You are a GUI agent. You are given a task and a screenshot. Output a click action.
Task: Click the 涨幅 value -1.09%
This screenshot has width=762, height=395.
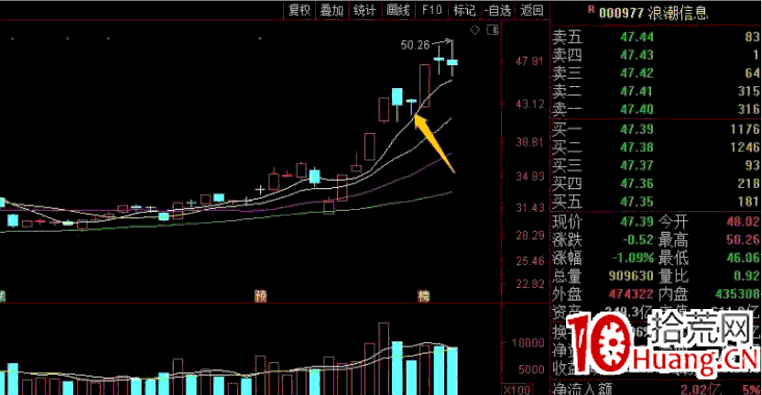pos(633,258)
